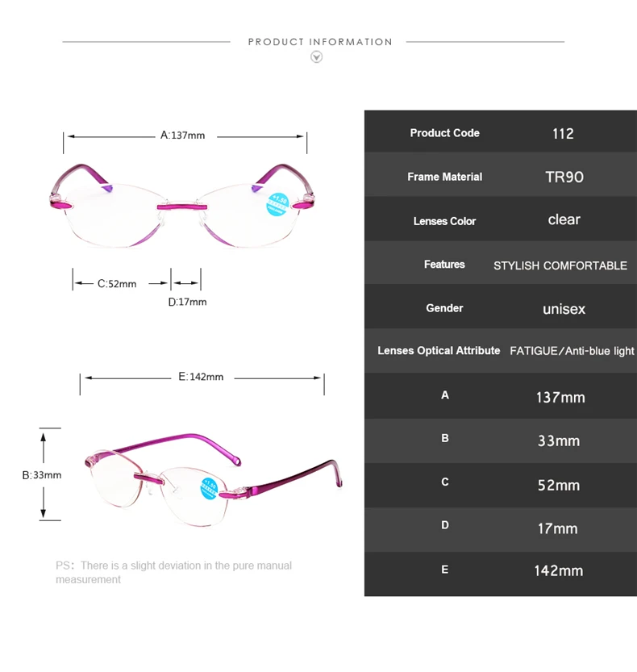
Task: Click the STYLISH COMFORTABLE features text
Action: click(x=560, y=265)
